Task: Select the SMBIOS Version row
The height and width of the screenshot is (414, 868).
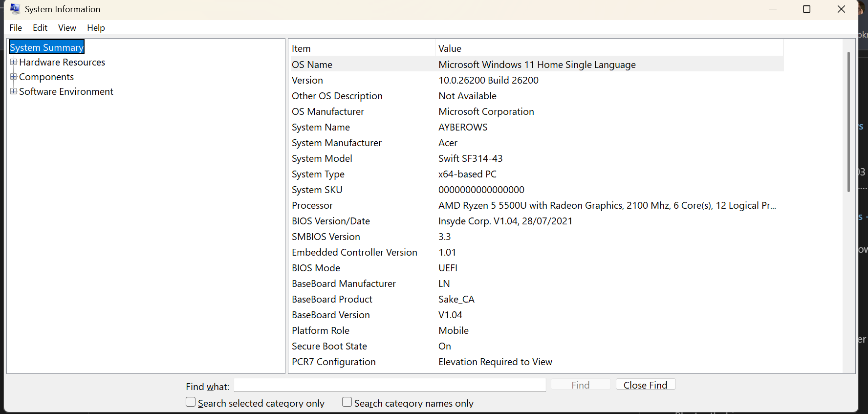Action: [x=537, y=237]
